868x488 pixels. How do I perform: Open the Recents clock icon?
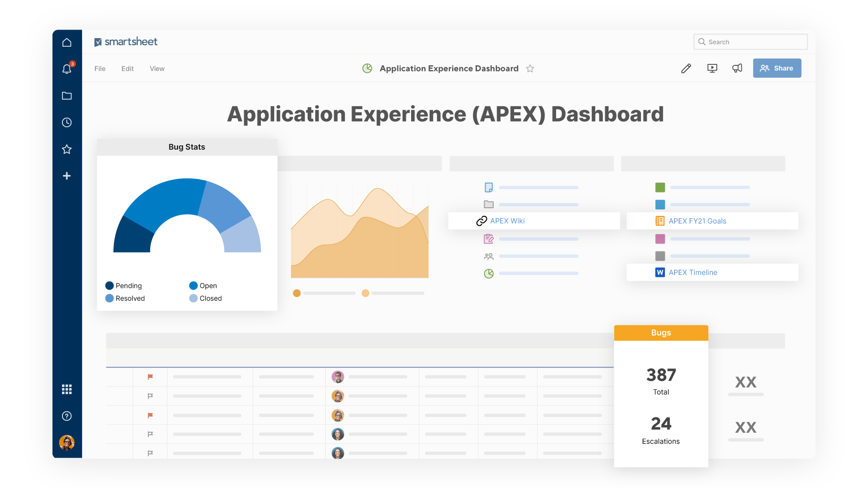pyautogui.click(x=67, y=122)
